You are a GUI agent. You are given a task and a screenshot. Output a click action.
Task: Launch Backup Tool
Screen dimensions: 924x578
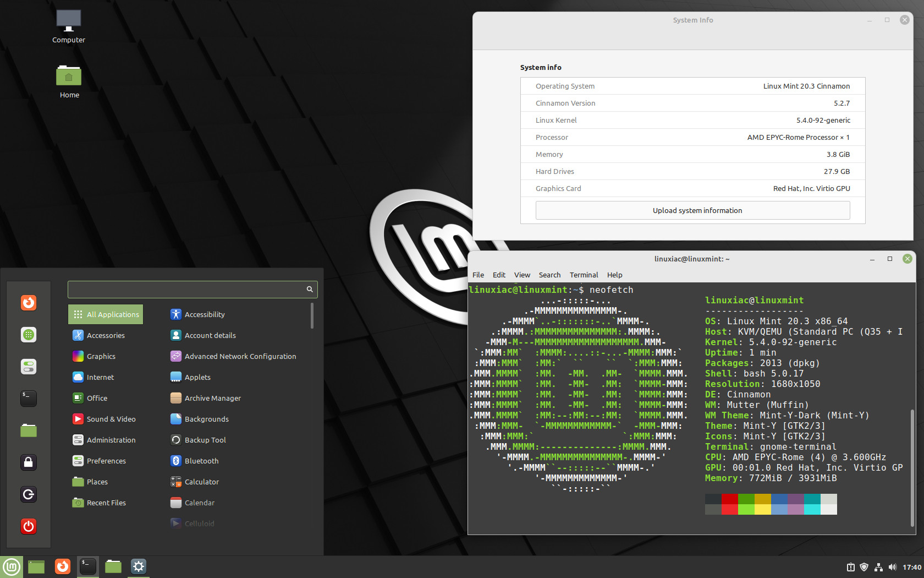coord(198,440)
